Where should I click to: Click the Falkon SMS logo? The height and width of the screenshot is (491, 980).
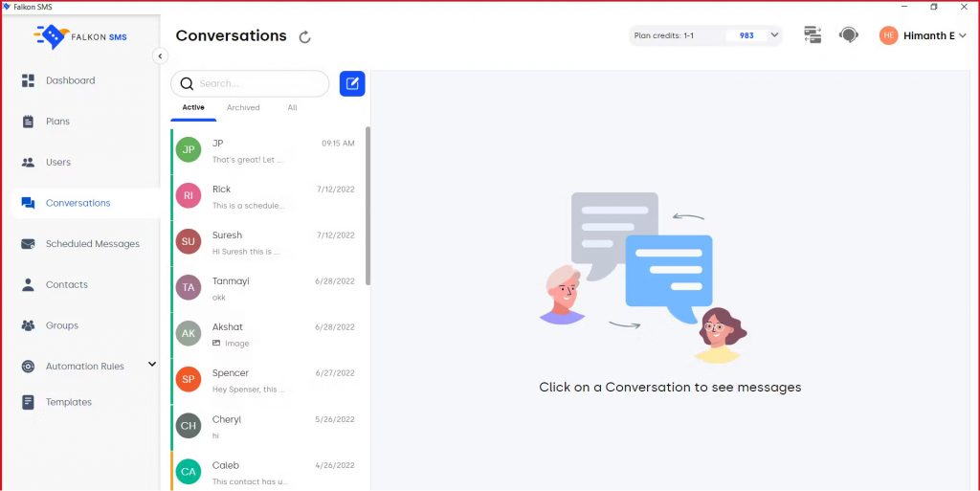tap(80, 37)
